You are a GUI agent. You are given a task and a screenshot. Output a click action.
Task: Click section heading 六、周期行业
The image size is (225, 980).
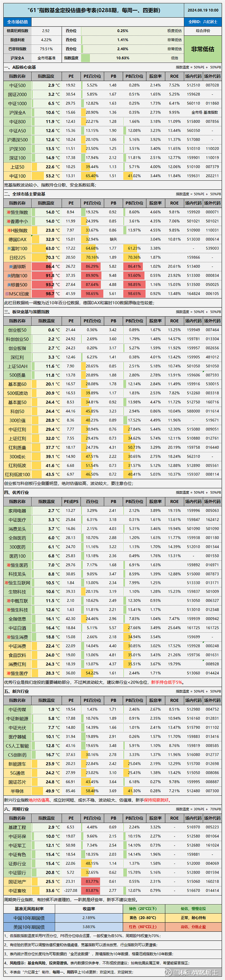(x=16, y=809)
